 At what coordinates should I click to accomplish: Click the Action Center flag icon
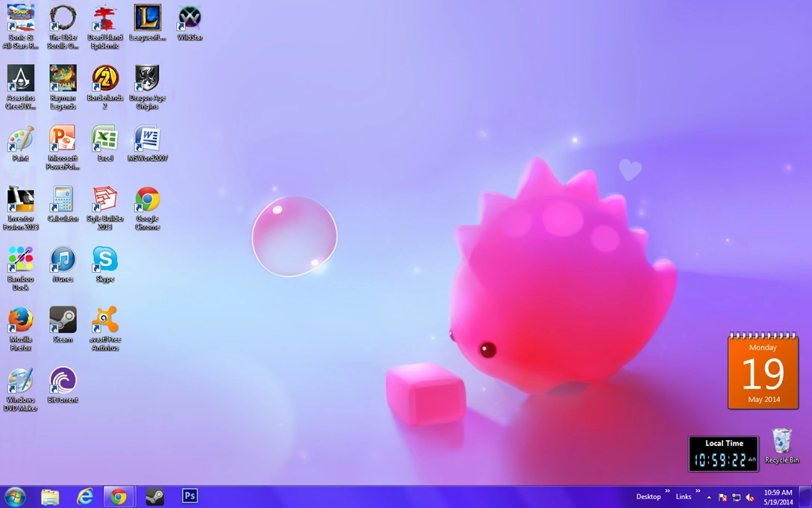722,498
